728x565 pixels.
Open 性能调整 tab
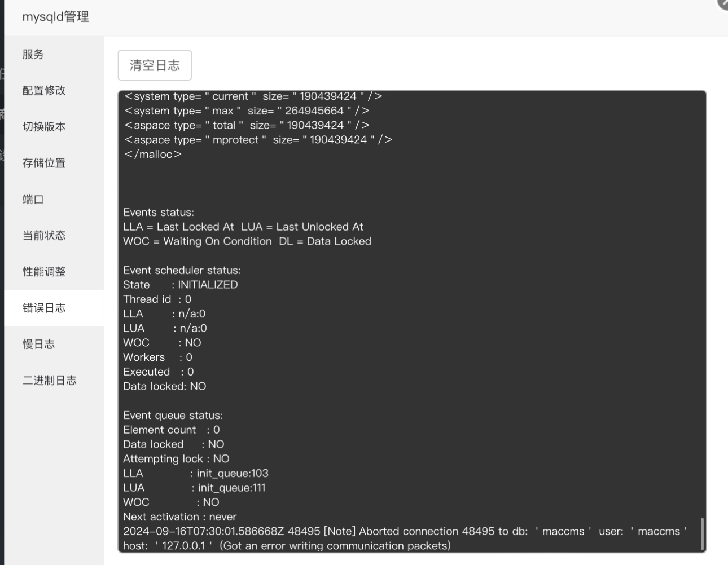(54, 272)
